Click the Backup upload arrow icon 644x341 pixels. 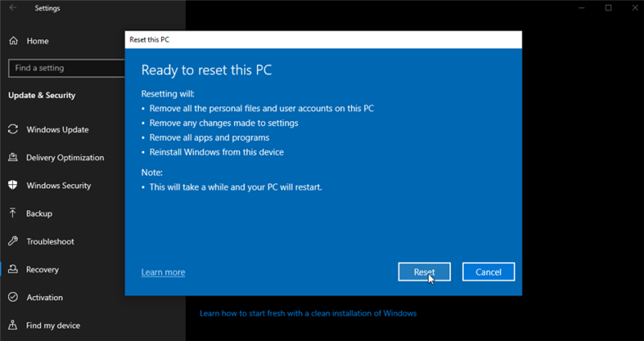tap(13, 213)
